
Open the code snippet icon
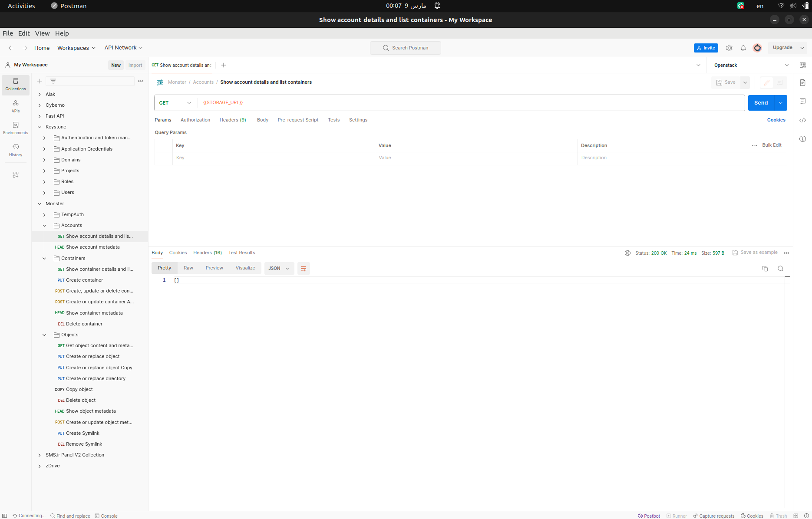click(802, 120)
